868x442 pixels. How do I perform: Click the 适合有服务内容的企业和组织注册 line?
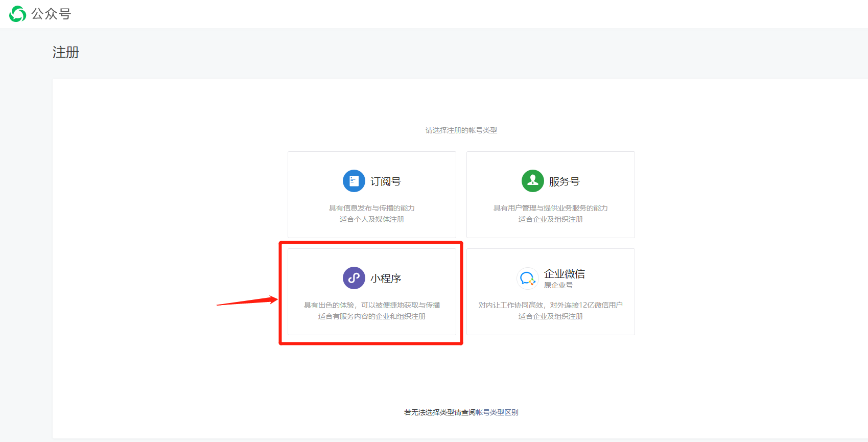tap(372, 316)
